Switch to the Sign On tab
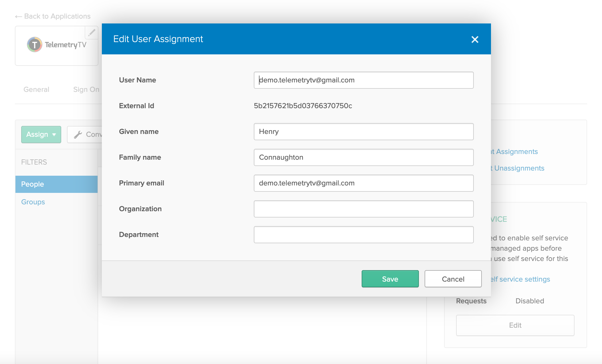The height and width of the screenshot is (364, 602). click(86, 90)
